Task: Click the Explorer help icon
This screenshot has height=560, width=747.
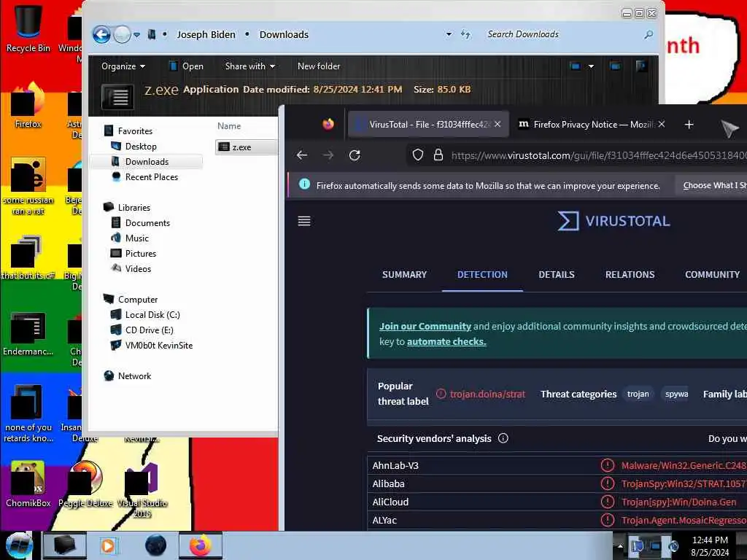Action: [x=640, y=66]
